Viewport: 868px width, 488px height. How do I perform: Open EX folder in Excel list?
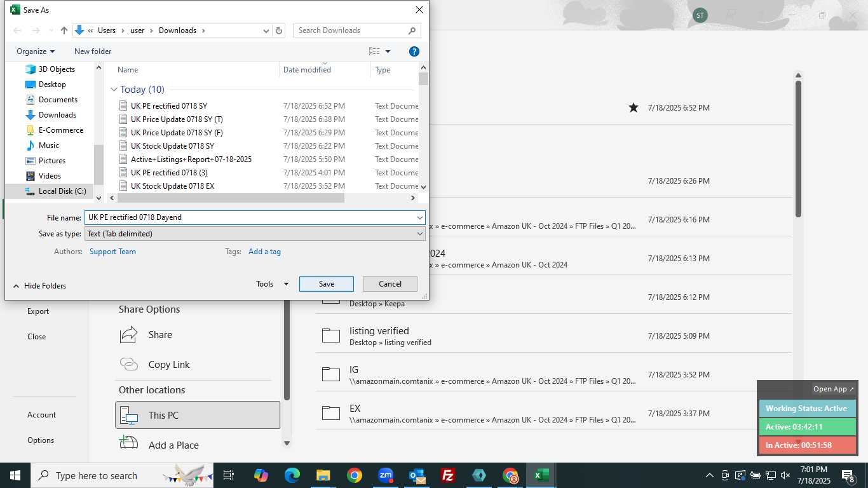click(553, 414)
